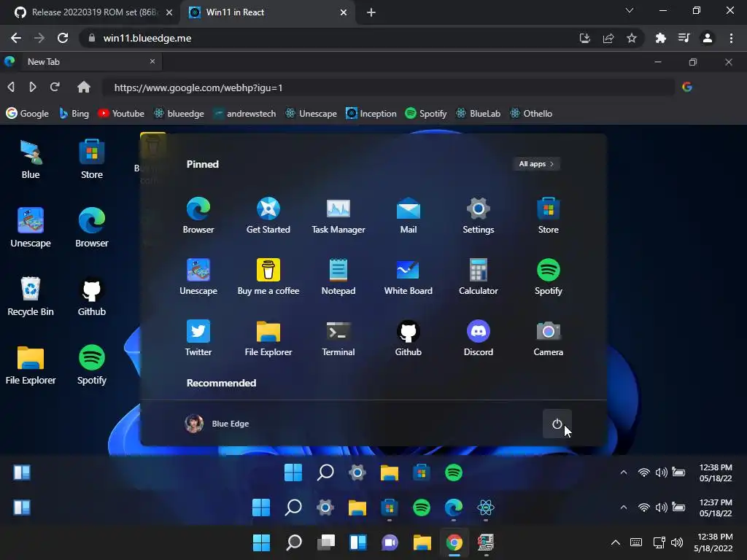Image resolution: width=747 pixels, height=560 pixels.
Task: Open Github in the Start menu pinned grid
Action: point(409,338)
